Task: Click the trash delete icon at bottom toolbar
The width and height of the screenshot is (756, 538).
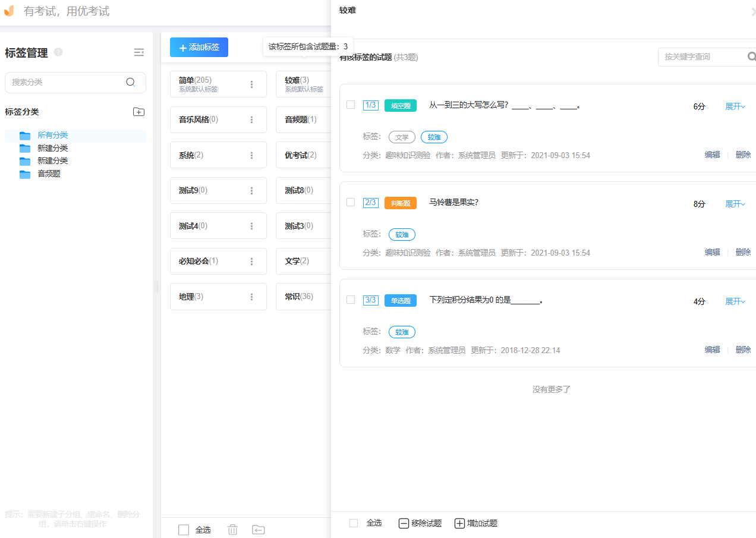Action: 232,529
